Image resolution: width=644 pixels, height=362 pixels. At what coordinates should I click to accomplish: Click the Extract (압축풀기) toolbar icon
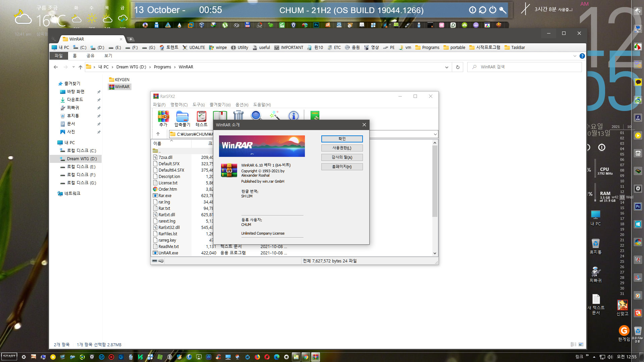coord(182,119)
